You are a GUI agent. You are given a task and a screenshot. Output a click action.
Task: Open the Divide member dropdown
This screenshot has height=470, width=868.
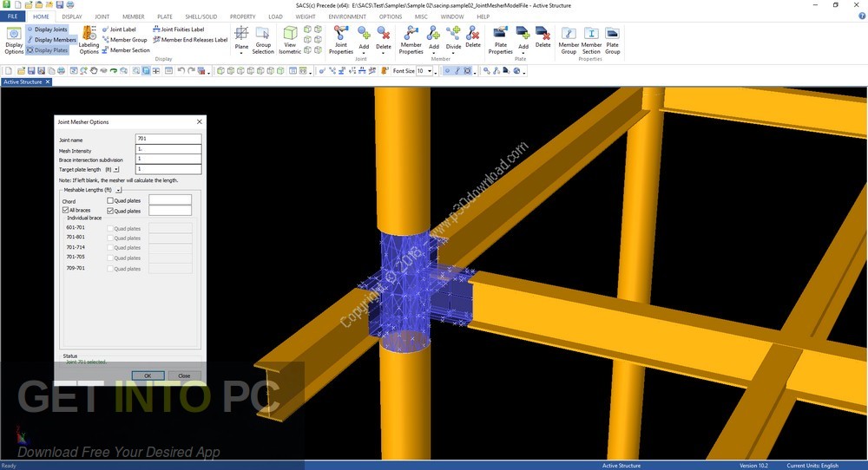tap(453, 40)
